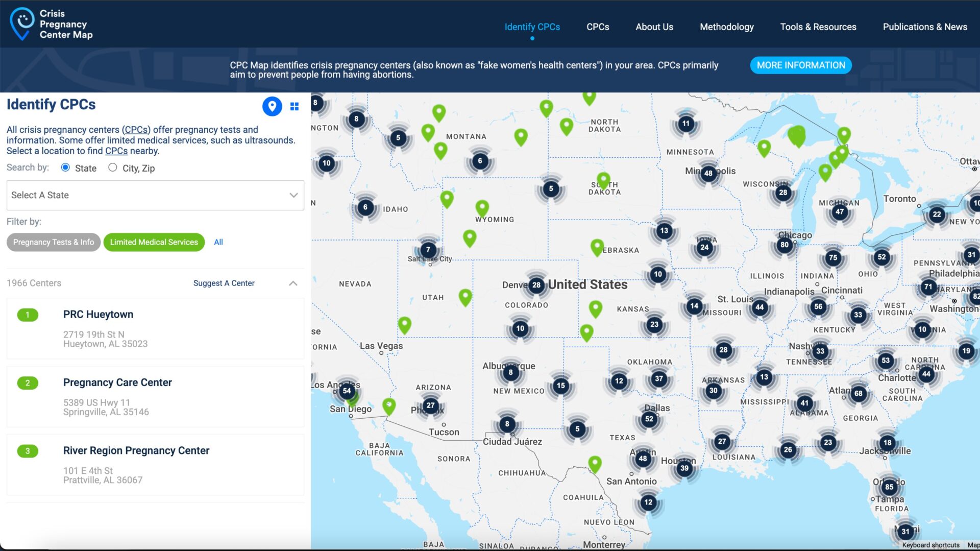The image size is (980, 551).
Task: Toggle the Limited Medical Services filter
Action: (x=154, y=242)
